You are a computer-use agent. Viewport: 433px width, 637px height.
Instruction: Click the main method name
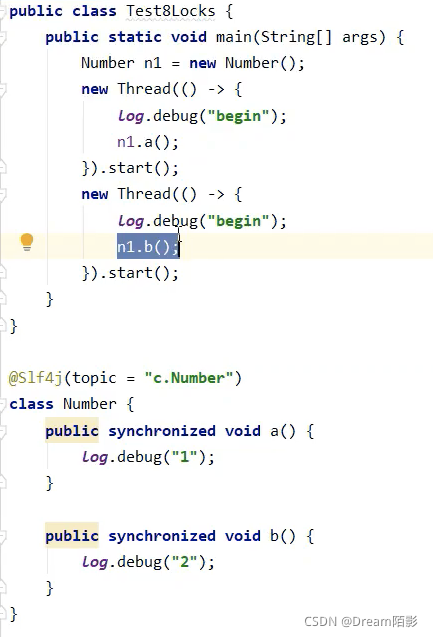pos(234,37)
